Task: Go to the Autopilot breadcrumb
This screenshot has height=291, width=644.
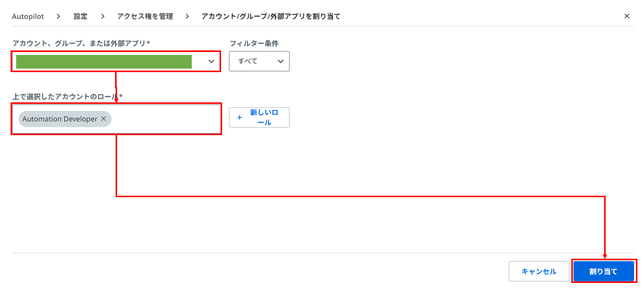Action: click(28, 16)
